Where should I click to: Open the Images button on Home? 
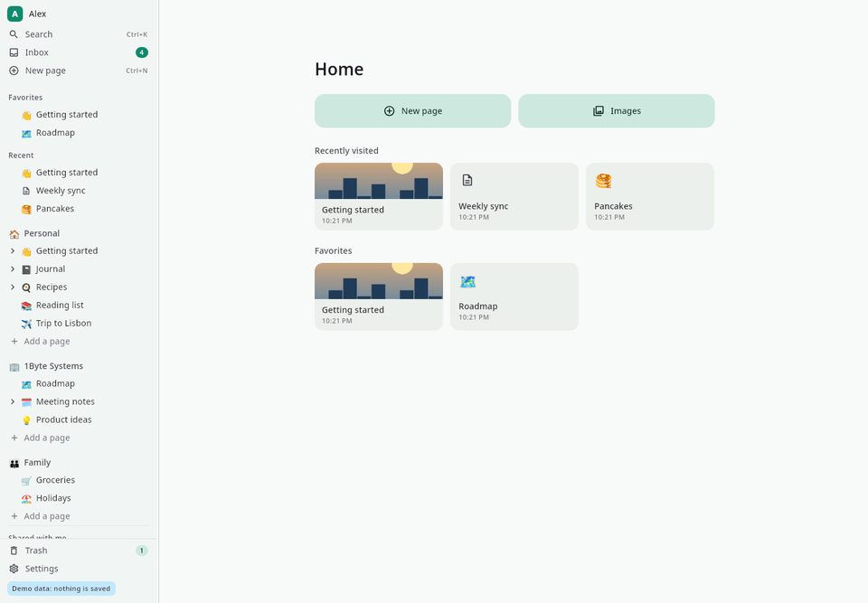tap(617, 110)
